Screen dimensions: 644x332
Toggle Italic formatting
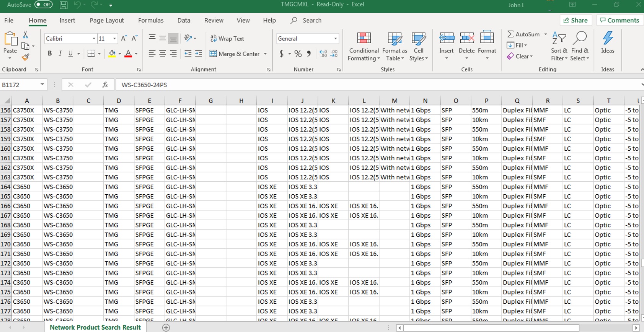(60, 54)
